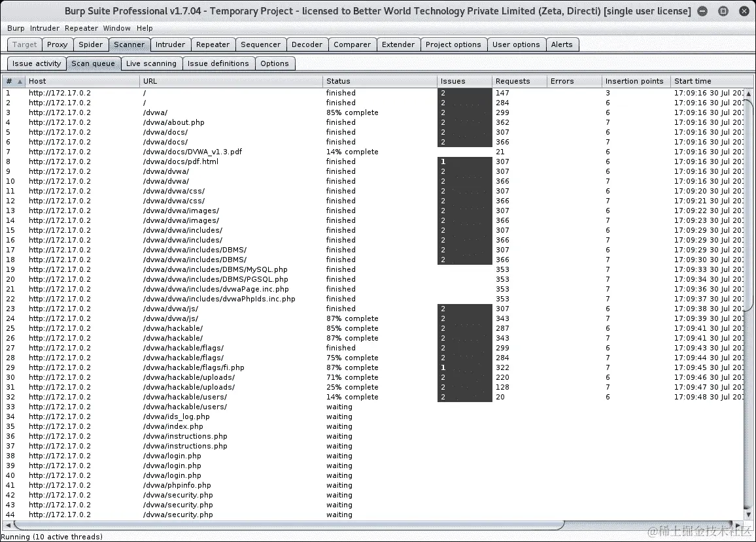This screenshot has height=542, width=756.
Task: Select the /dvwa/about.php scan row
Action: [373, 122]
